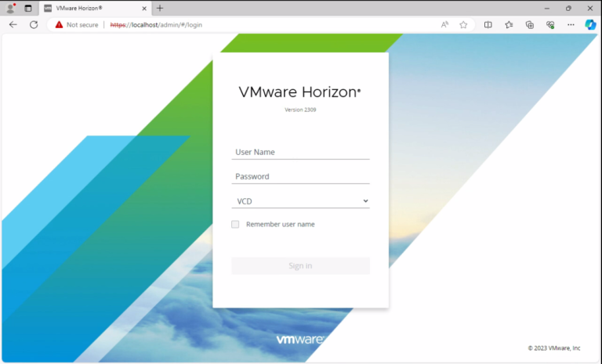Open Browser essentials heart icon

click(x=550, y=24)
